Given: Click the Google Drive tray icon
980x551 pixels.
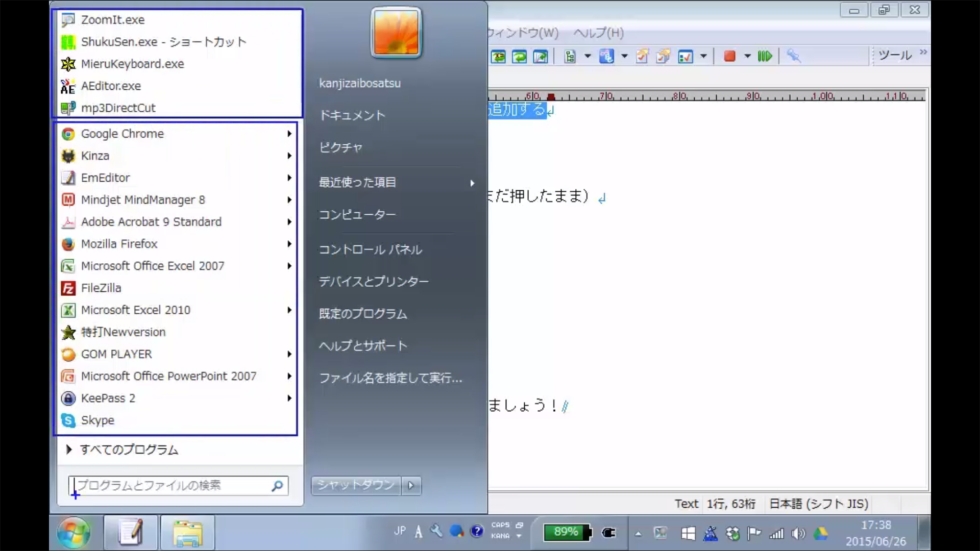Looking at the screenshot, I should [x=820, y=534].
